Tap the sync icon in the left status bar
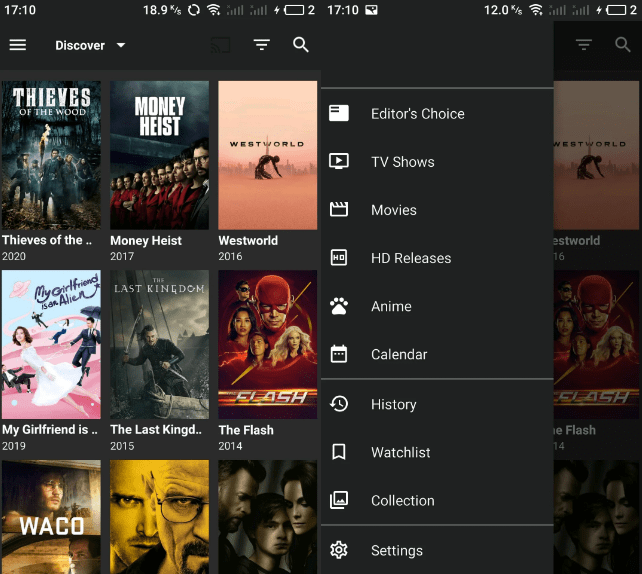Viewport: 642px width, 574px height. (x=194, y=10)
